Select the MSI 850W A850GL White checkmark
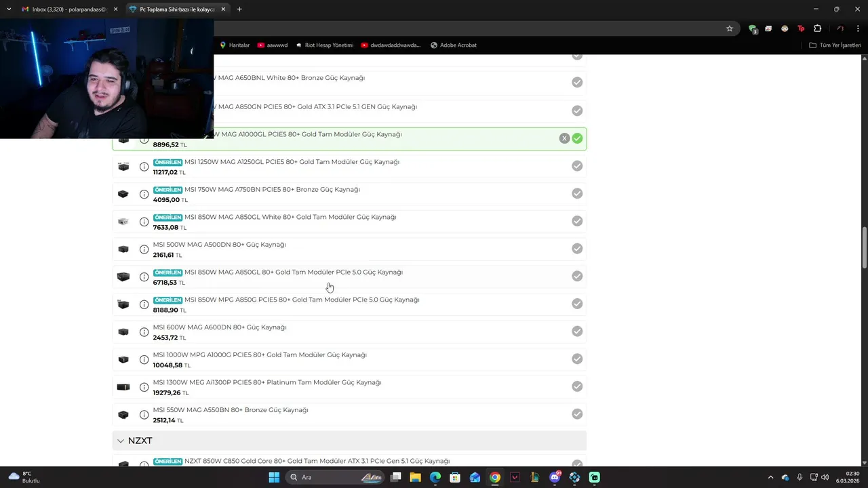 [x=577, y=221]
